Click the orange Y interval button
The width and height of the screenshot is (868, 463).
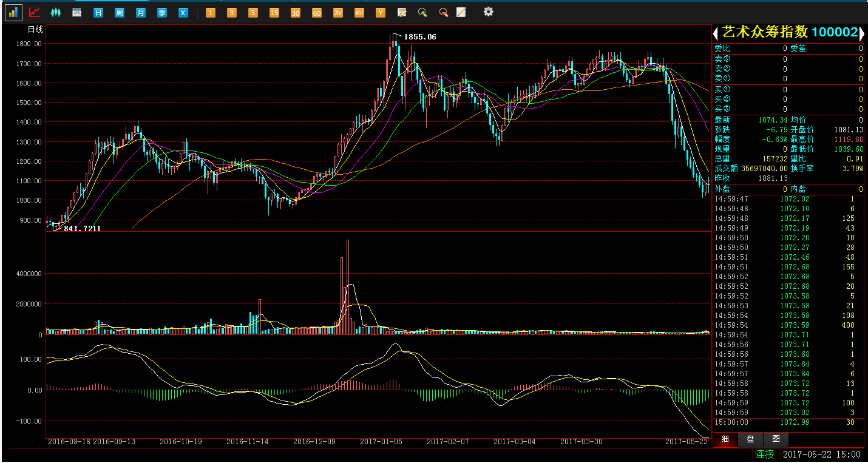381,13
